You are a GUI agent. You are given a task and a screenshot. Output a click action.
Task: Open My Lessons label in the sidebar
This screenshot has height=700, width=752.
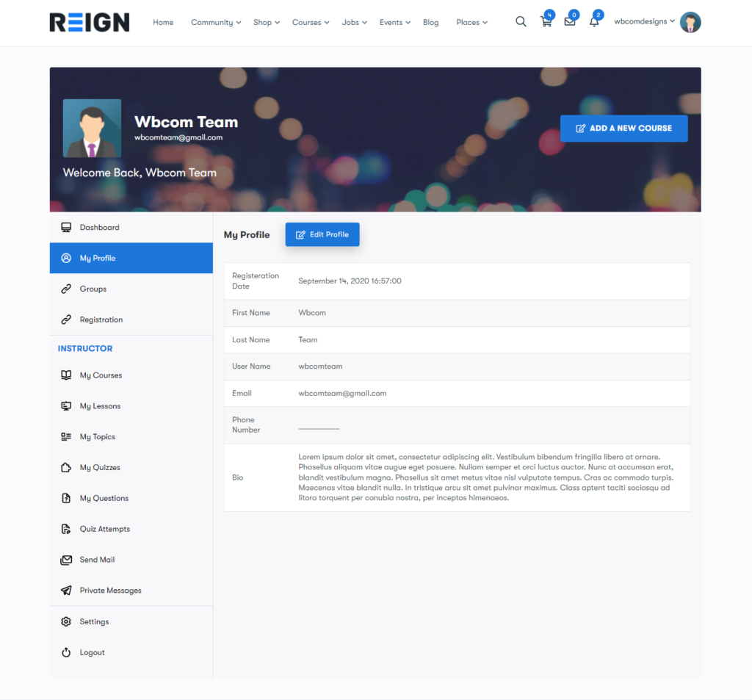[x=100, y=406]
